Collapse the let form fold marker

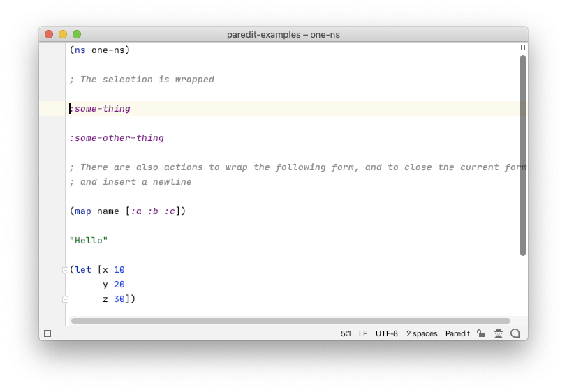pyautogui.click(x=65, y=270)
